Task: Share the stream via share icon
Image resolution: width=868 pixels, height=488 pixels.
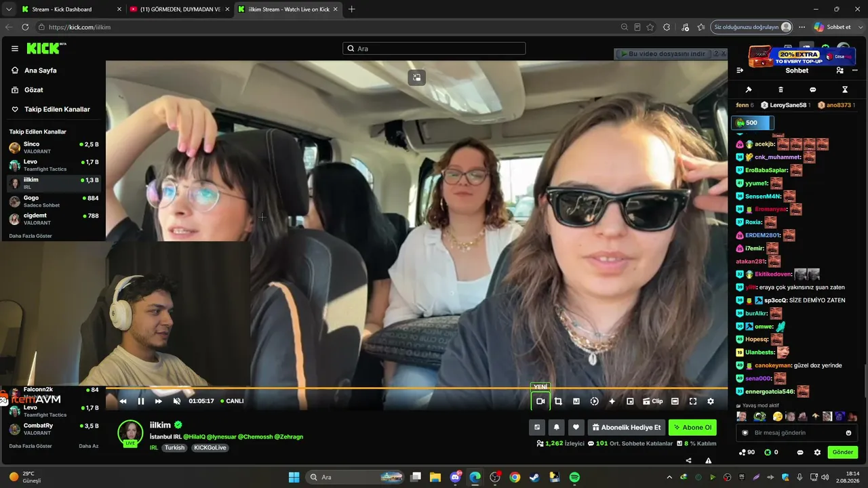Action: [689, 460]
